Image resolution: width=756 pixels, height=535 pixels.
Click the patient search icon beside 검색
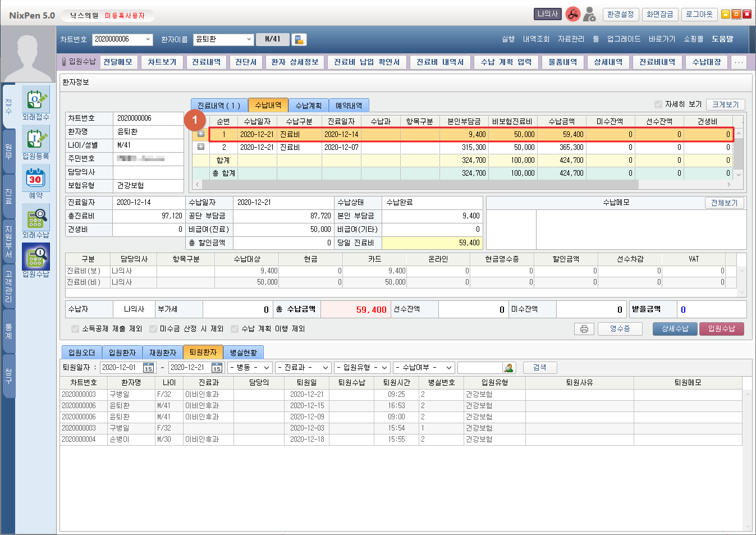[x=508, y=368]
